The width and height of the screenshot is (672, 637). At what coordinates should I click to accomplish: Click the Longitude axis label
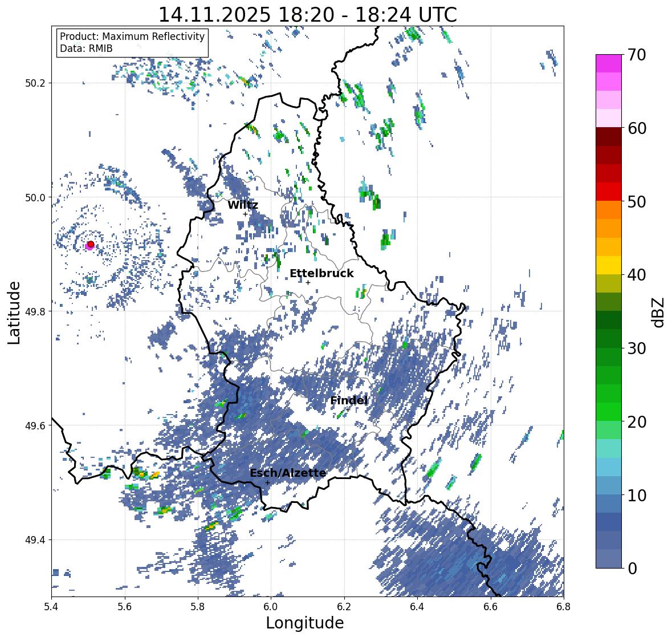click(x=305, y=623)
